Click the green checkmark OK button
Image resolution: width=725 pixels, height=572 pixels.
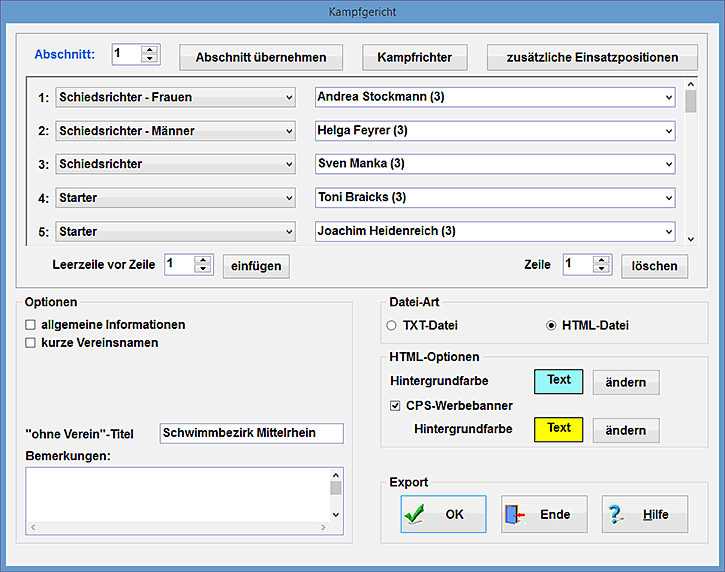tap(443, 515)
